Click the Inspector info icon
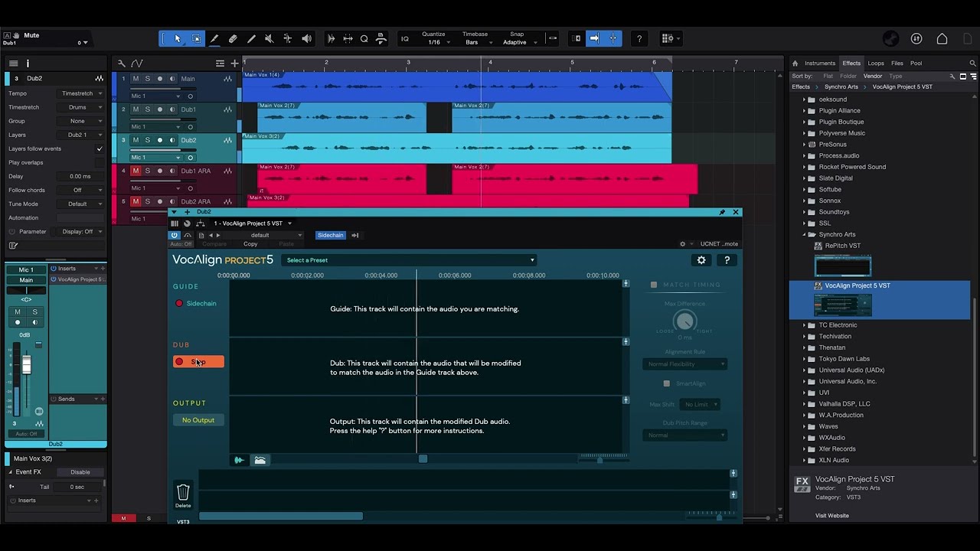Image resolution: width=980 pixels, height=551 pixels. point(28,64)
